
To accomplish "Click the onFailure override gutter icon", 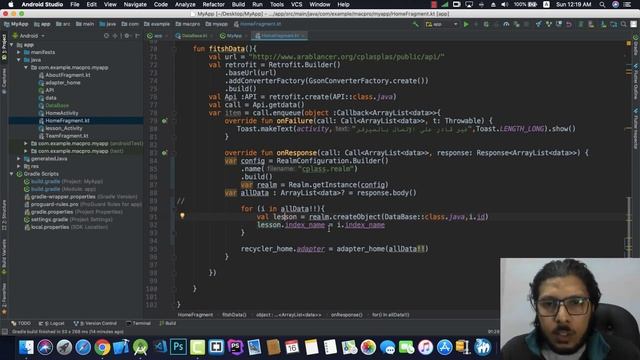I will pyautogui.click(x=164, y=121).
